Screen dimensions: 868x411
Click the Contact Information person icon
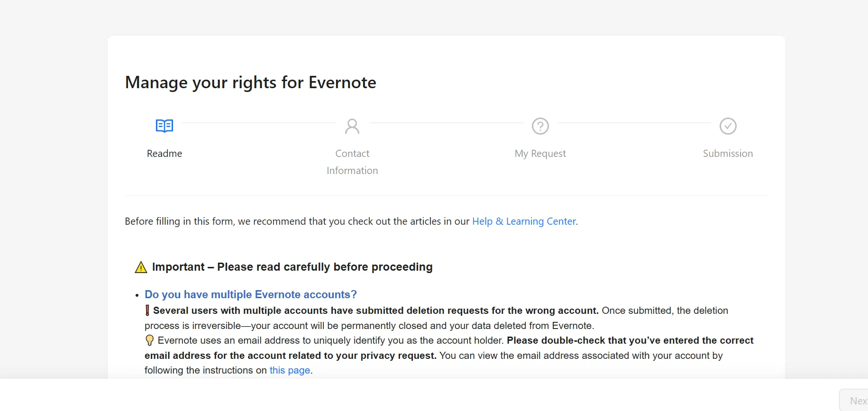coord(352,126)
